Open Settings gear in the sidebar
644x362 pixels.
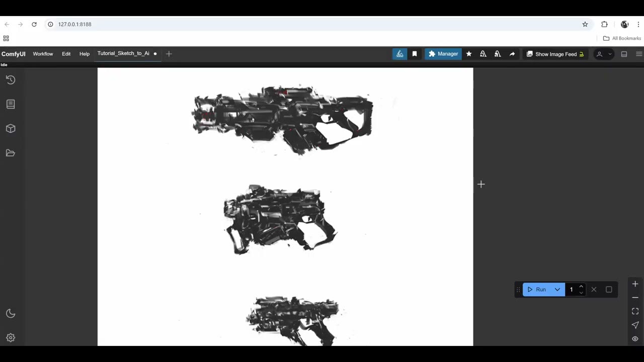11,338
